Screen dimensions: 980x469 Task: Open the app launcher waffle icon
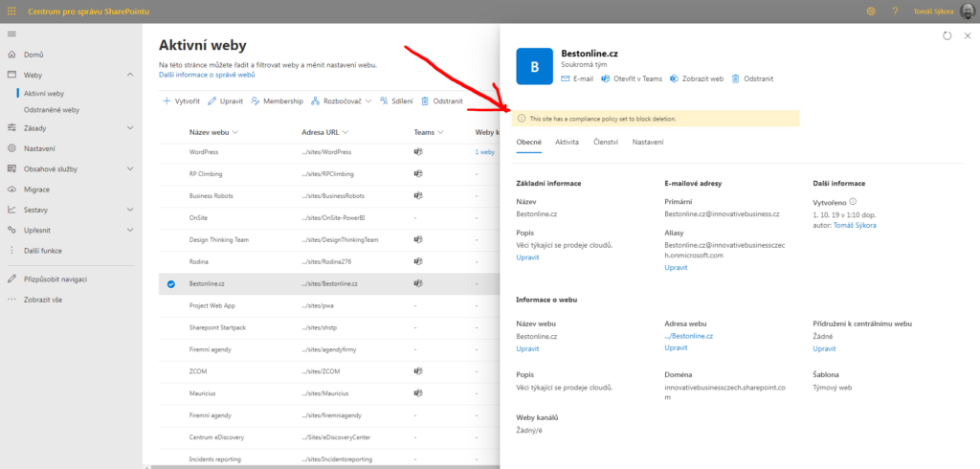(11, 11)
